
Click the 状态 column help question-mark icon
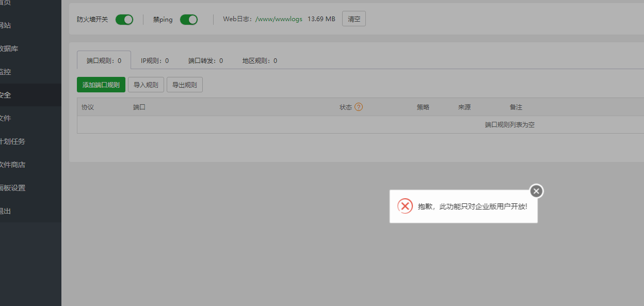point(359,107)
